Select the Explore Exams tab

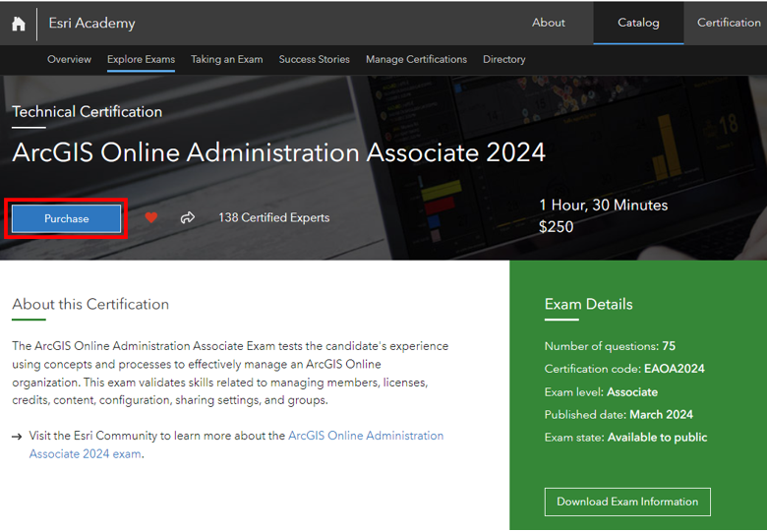(x=141, y=59)
